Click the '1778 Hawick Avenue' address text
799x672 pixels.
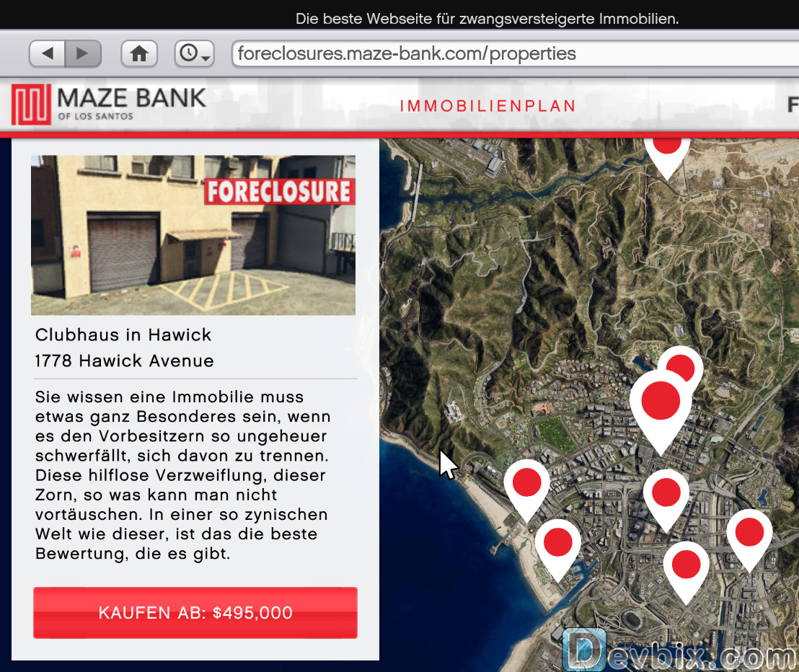click(124, 361)
